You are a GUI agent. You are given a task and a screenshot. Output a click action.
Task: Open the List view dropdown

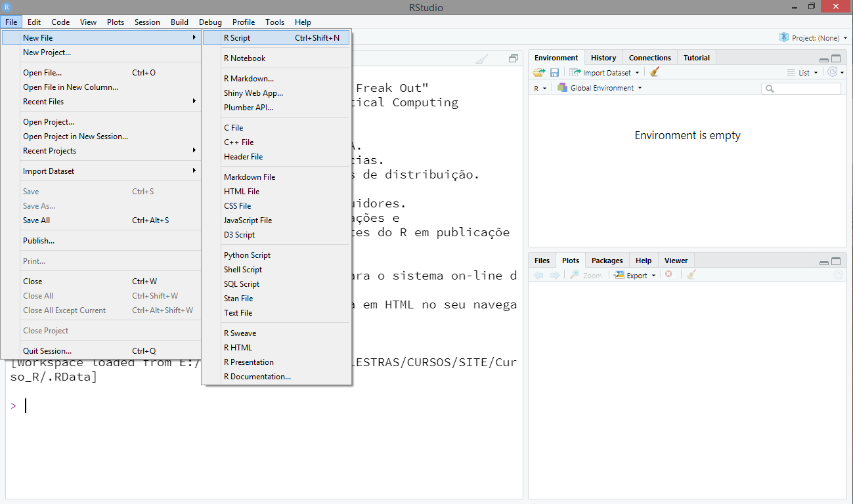803,73
